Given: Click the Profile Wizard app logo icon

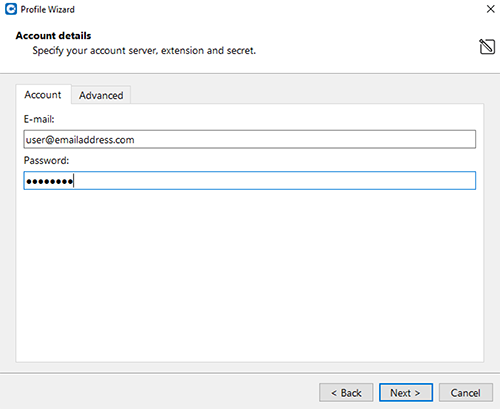Looking at the screenshot, I should (x=11, y=9).
